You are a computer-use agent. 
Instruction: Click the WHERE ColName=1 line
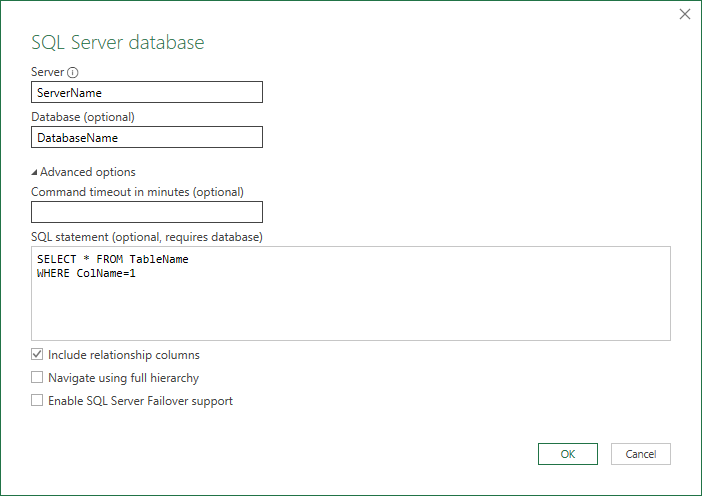tap(86, 273)
